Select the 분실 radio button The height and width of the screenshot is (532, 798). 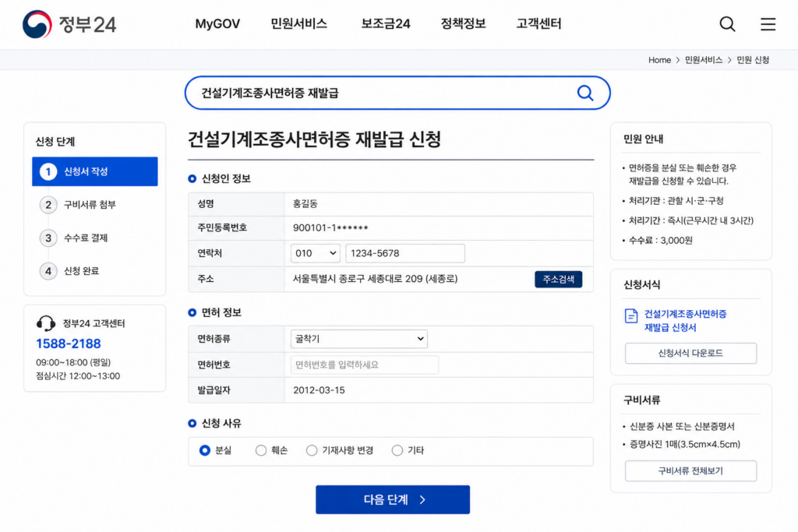tap(205, 450)
